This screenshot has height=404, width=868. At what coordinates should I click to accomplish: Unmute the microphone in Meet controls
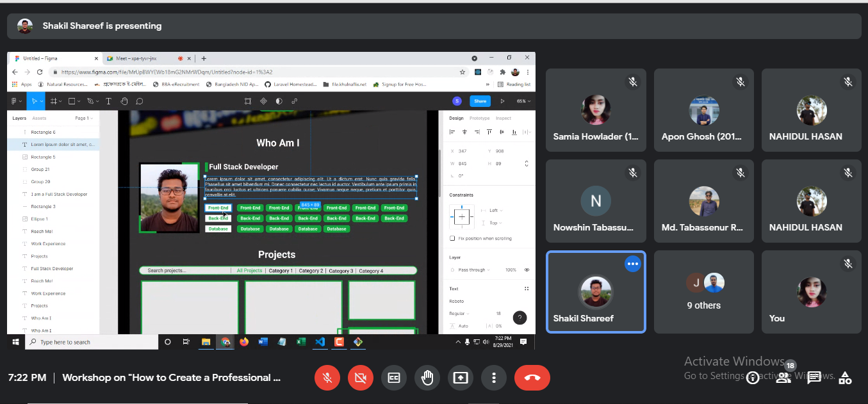pos(327,378)
